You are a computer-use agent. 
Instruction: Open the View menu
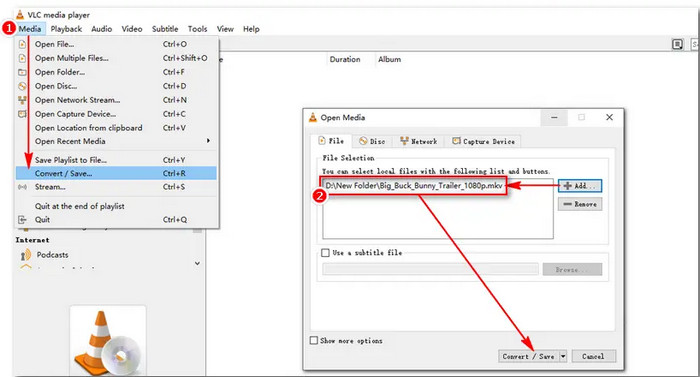(x=225, y=29)
